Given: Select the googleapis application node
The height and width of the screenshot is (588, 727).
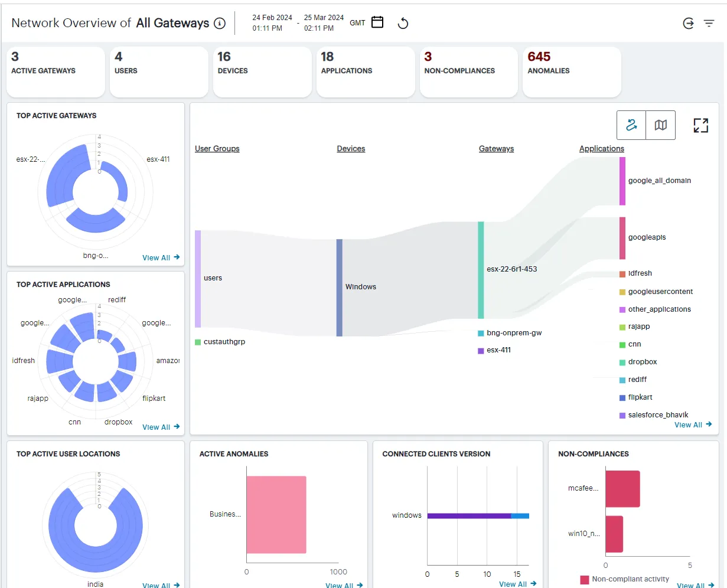Looking at the screenshot, I should [x=622, y=238].
